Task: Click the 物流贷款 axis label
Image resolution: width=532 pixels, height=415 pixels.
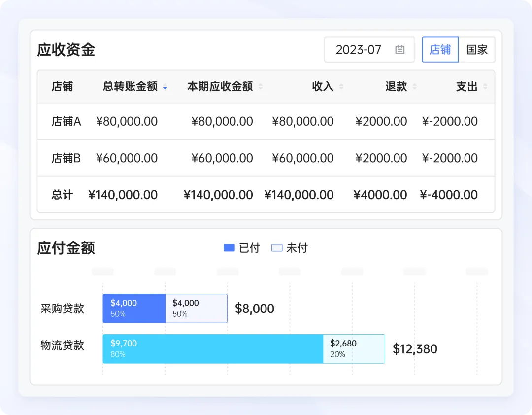Action: click(62, 345)
